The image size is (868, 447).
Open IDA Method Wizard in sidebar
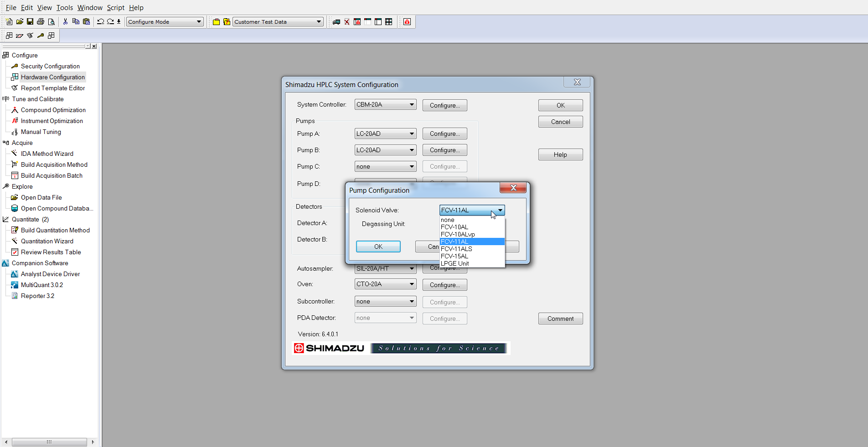click(x=47, y=154)
